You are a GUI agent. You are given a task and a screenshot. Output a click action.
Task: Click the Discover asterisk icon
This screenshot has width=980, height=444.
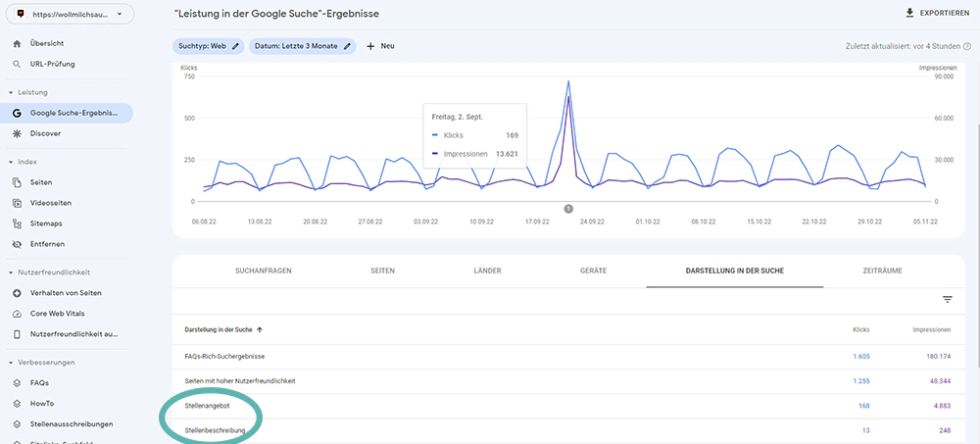pos(18,134)
